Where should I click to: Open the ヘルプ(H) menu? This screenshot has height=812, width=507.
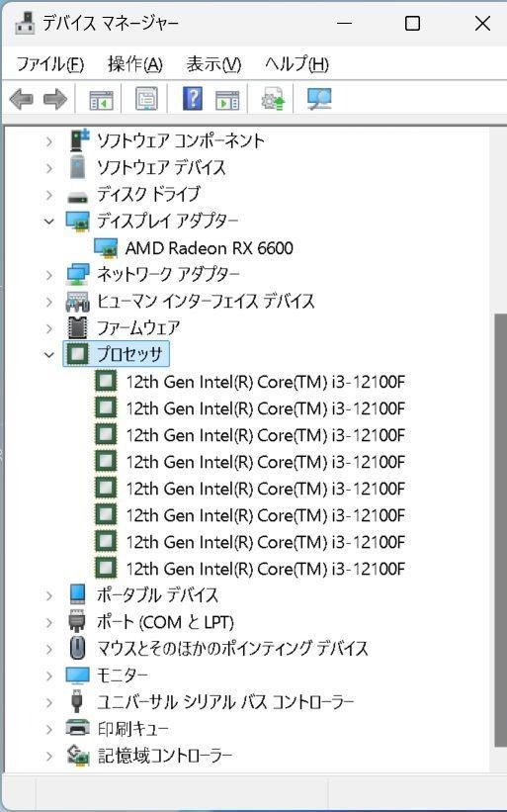click(296, 64)
